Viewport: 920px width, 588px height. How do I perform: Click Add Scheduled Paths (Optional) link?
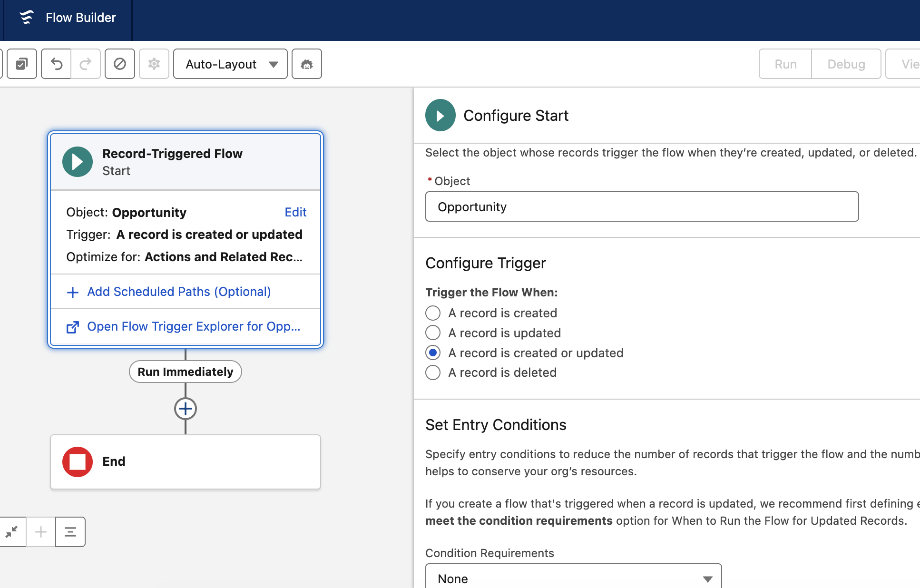pyautogui.click(x=179, y=292)
